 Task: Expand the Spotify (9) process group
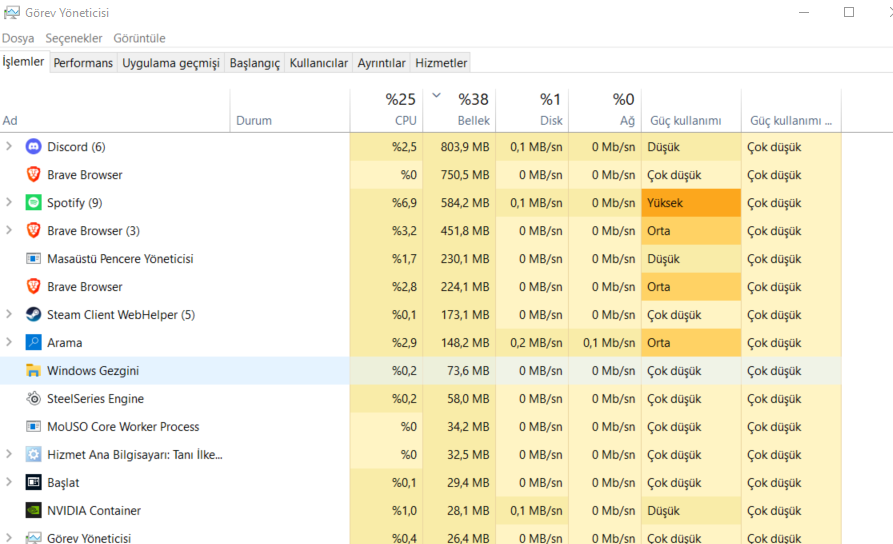(x=9, y=202)
